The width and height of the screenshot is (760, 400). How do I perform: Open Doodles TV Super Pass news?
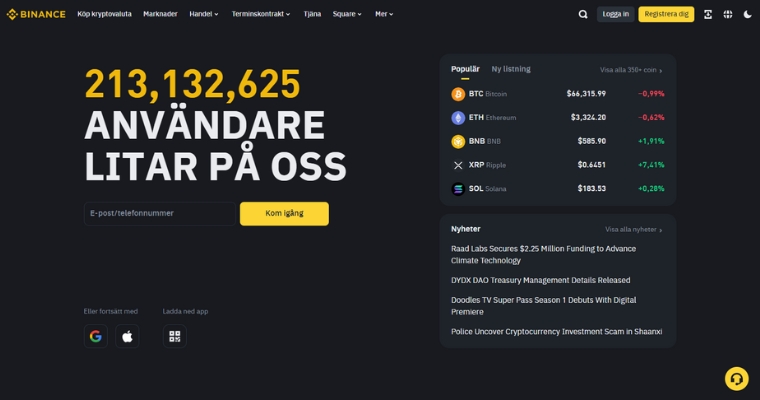coord(543,306)
